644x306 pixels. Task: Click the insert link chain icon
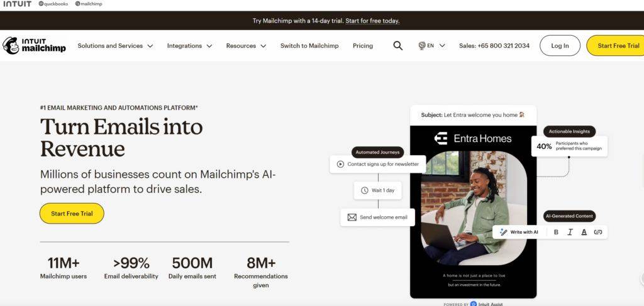(x=598, y=232)
